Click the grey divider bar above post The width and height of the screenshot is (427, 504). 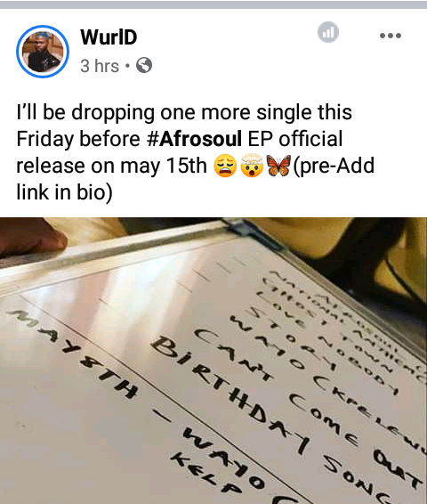[x=213, y=4]
